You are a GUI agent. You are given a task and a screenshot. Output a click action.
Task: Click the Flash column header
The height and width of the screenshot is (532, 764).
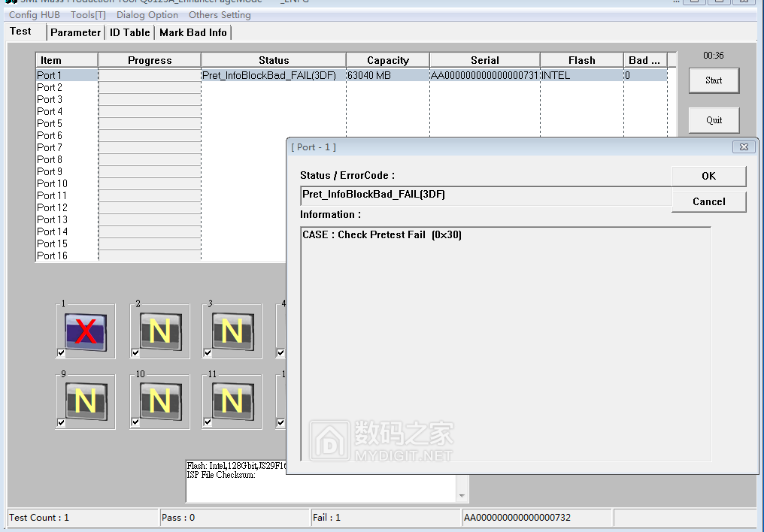[582, 60]
